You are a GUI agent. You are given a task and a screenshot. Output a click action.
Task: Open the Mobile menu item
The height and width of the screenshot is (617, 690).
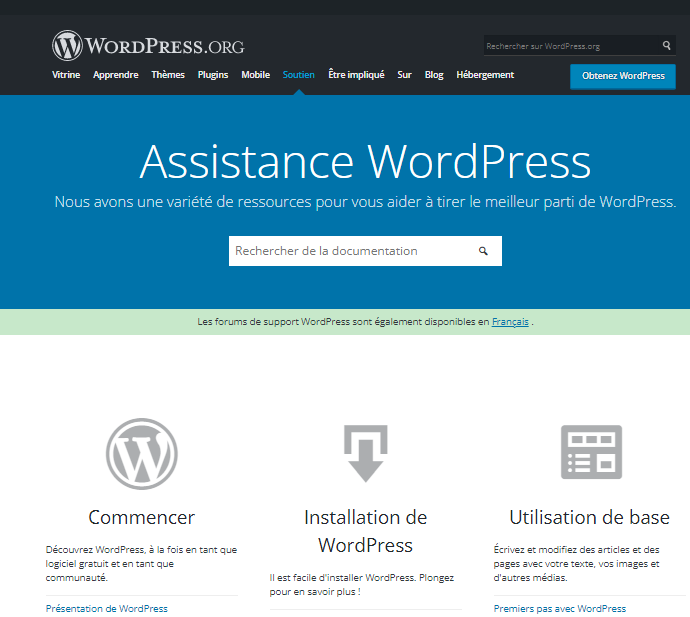point(256,75)
